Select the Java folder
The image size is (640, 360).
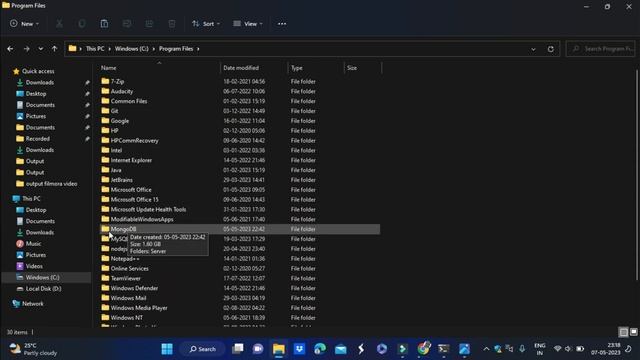116,170
